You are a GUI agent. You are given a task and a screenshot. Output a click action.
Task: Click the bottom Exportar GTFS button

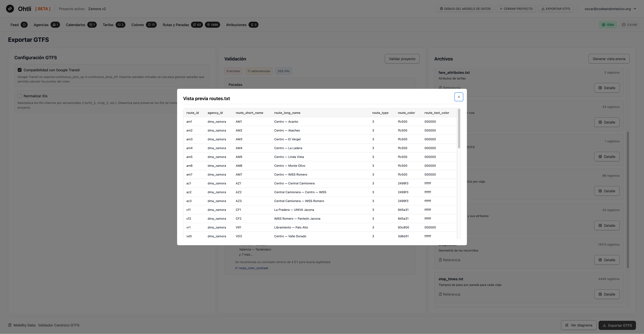617,325
